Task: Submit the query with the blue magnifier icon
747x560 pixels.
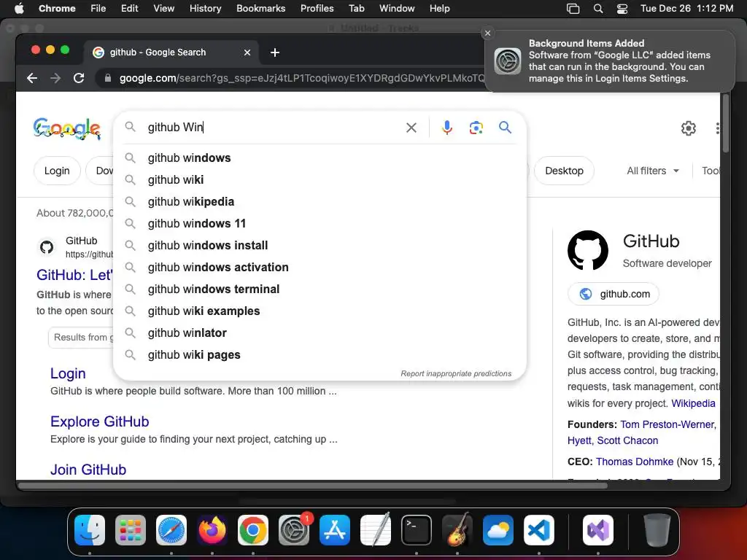Action: coord(505,127)
